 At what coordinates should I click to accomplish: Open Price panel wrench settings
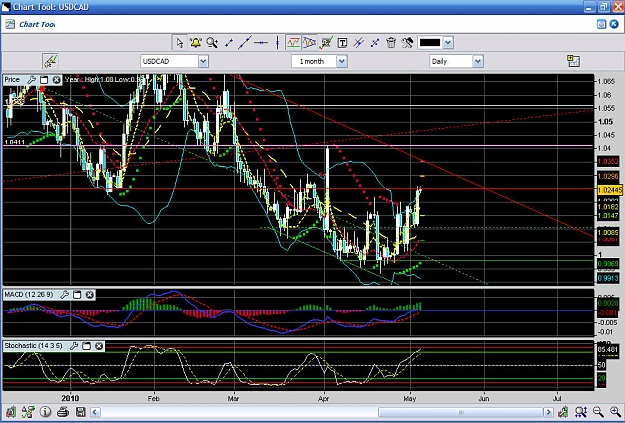tap(31, 80)
